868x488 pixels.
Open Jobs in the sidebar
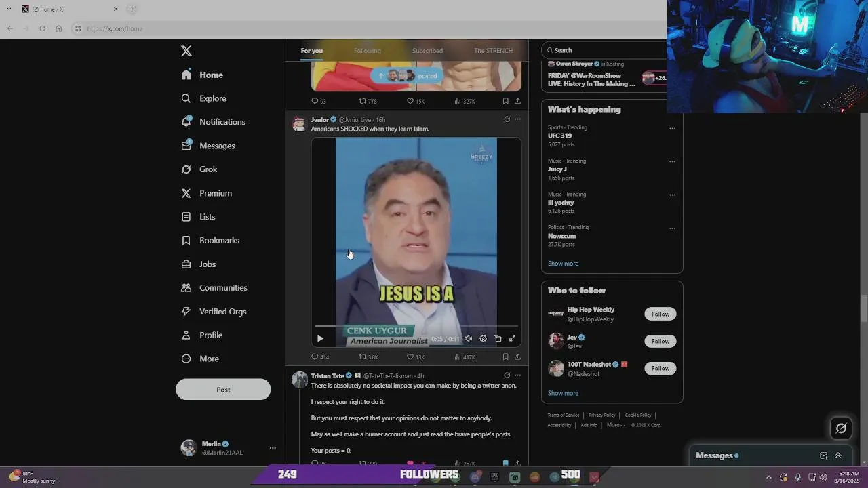[x=199, y=264]
